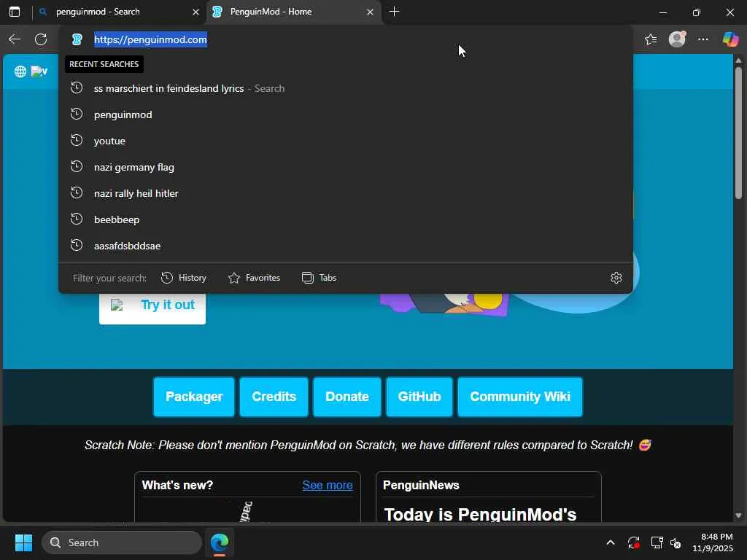Switch to the penguinmod - Search tab

coord(119,12)
